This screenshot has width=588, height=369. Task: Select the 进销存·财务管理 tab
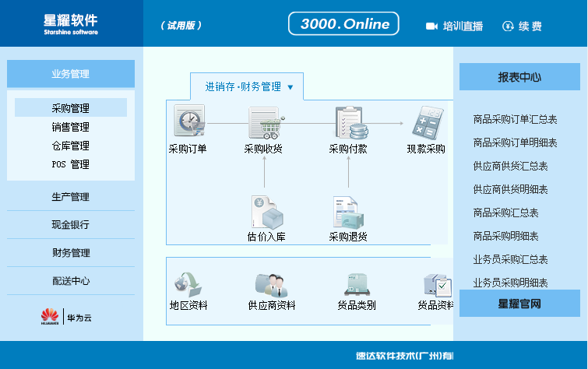247,86
